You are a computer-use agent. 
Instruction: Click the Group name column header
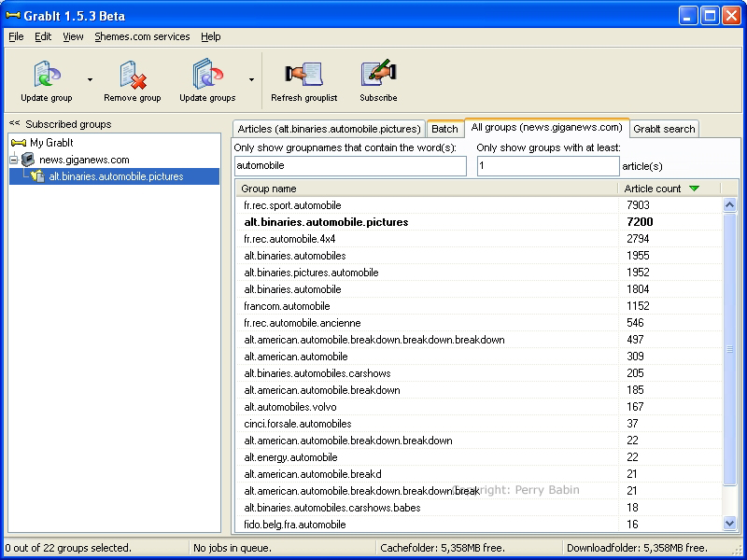point(428,189)
